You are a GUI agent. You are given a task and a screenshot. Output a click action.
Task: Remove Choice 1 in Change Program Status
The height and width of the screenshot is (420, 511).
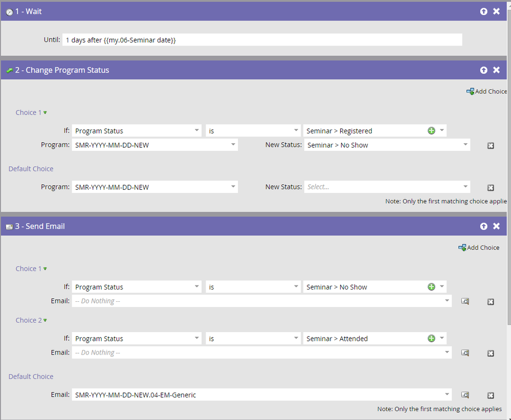click(x=491, y=146)
